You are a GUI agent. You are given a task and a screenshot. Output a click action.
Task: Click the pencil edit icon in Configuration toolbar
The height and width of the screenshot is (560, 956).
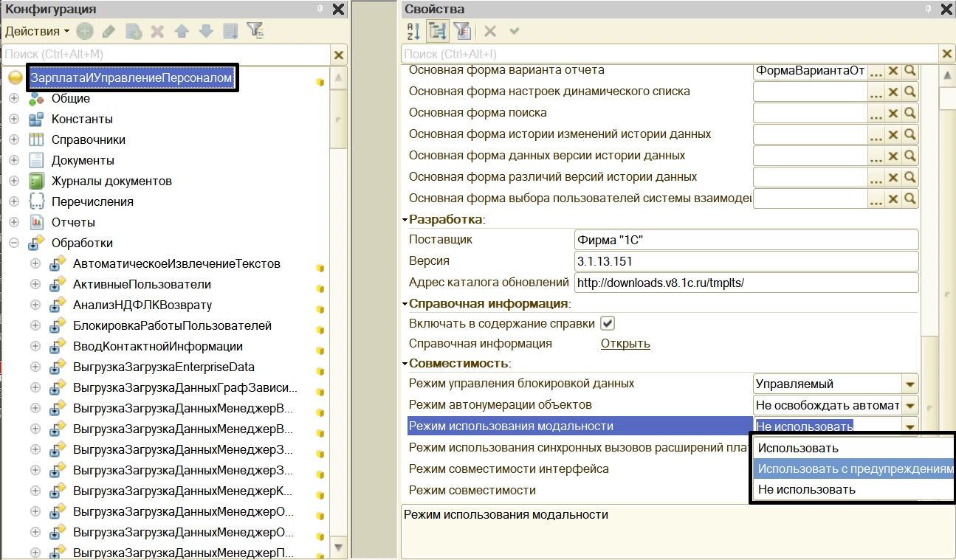pyautogui.click(x=109, y=31)
